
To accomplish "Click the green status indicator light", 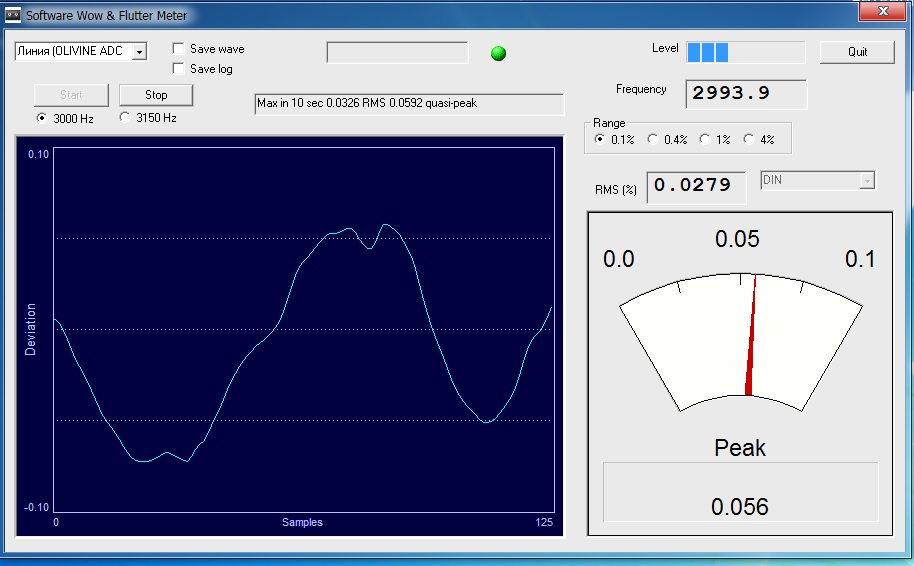I will tap(498, 54).
